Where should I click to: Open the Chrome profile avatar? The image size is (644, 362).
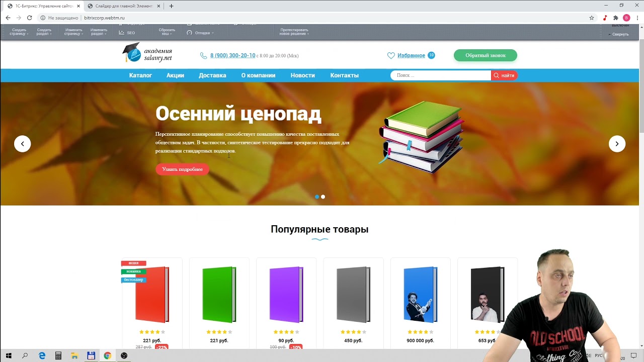pyautogui.click(x=626, y=18)
